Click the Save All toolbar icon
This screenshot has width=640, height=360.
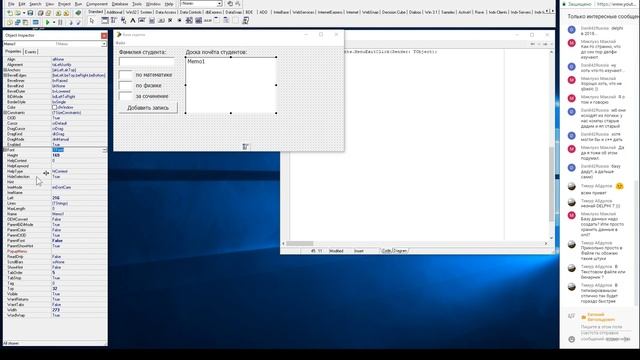pyautogui.click(x=40, y=13)
